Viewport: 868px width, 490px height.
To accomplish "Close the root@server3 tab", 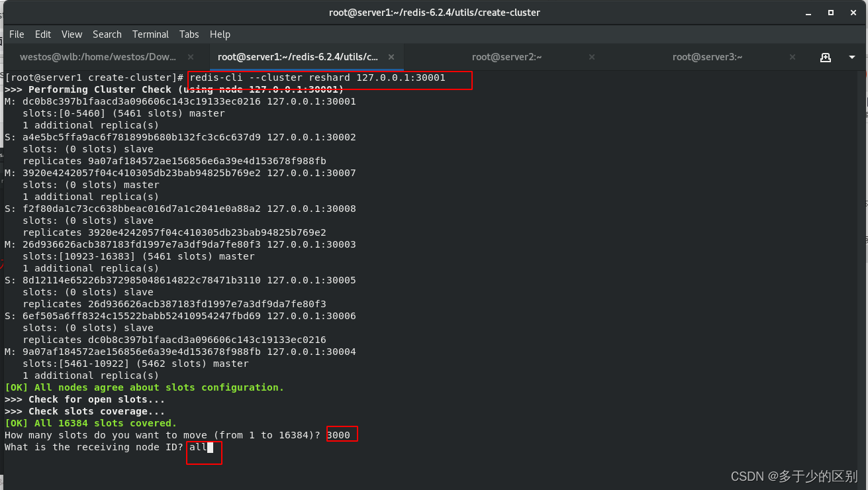I will click(x=793, y=58).
